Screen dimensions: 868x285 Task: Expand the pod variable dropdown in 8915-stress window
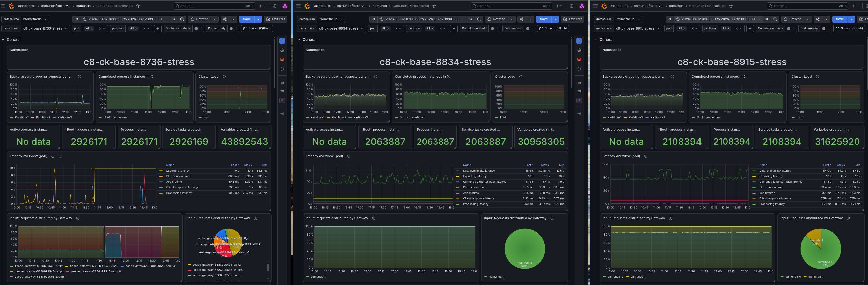[x=696, y=28]
